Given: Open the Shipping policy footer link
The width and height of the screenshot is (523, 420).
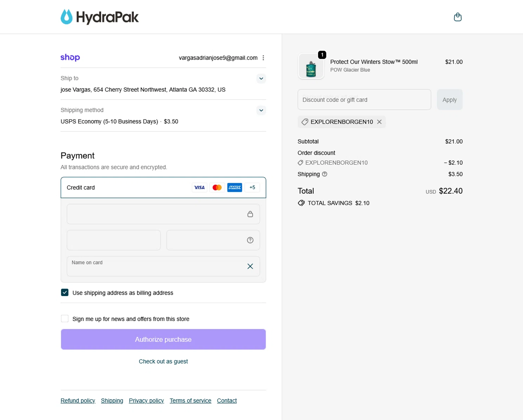Looking at the screenshot, I should (112, 401).
